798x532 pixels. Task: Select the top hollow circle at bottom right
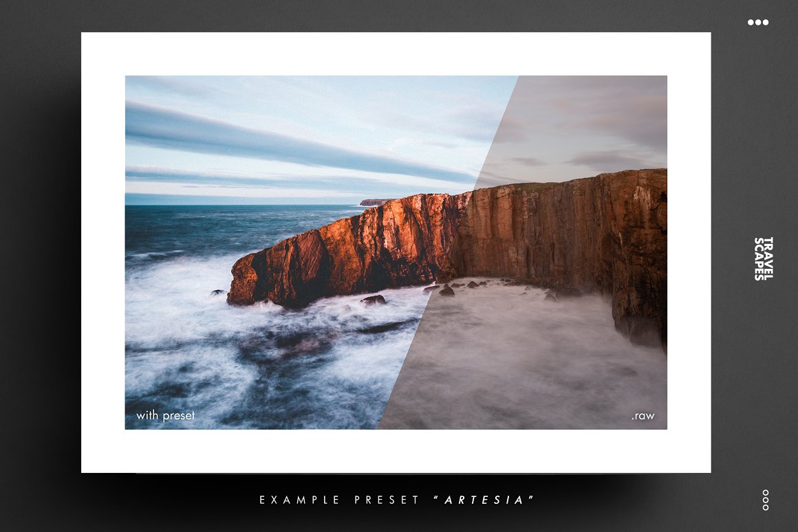click(x=766, y=493)
